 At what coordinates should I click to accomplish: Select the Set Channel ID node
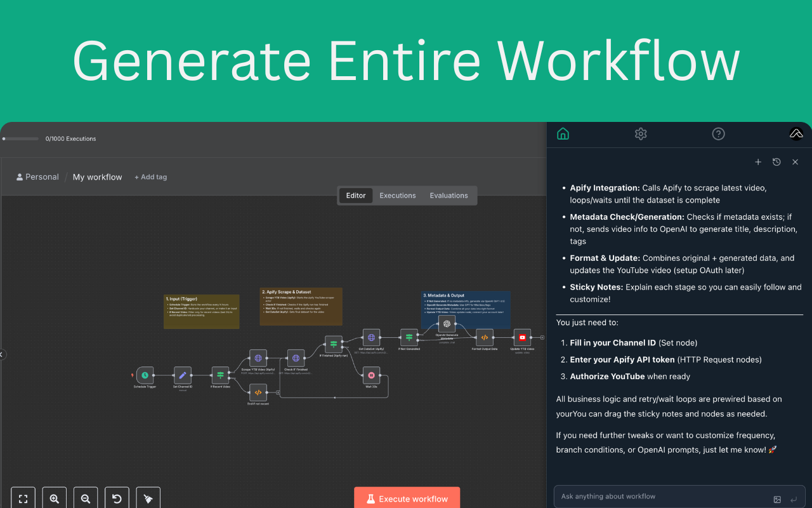pos(183,375)
